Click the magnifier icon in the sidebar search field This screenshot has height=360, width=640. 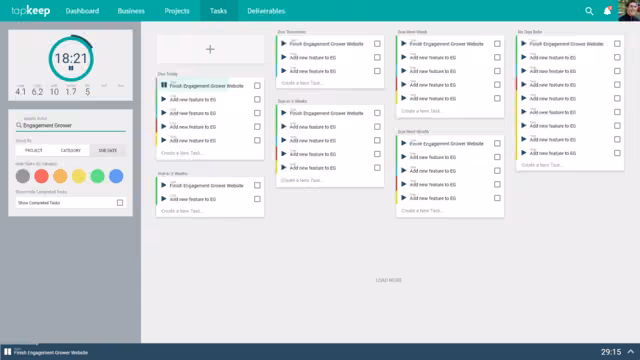(19, 125)
